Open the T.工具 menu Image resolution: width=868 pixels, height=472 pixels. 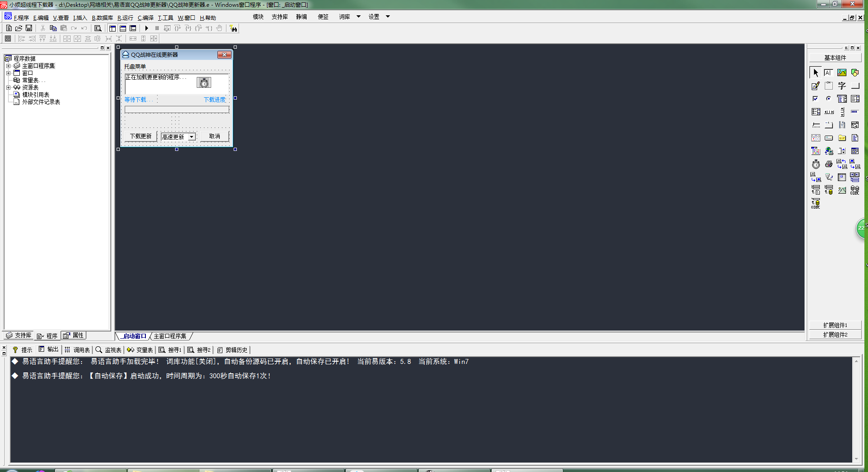165,18
